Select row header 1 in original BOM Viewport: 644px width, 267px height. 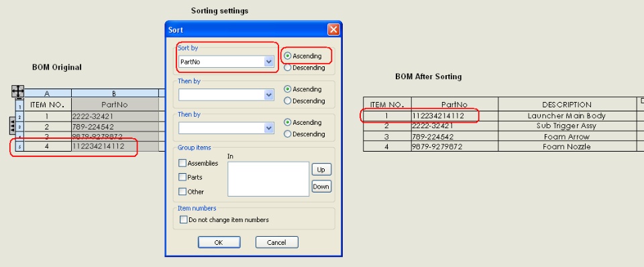click(19, 105)
